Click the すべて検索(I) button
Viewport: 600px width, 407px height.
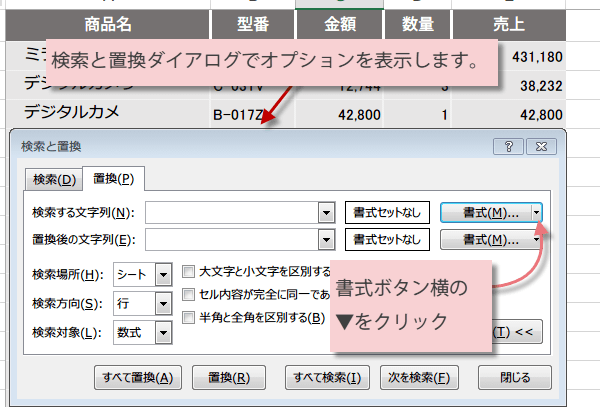click(327, 378)
